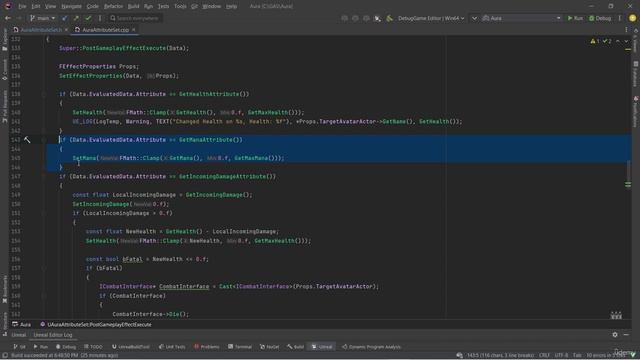Screen dimensions: 640x360
Task: Click the UAuraAttributeSet::PostGameplayEffectExecute breadcrumb
Action: pyautogui.click(x=96, y=324)
